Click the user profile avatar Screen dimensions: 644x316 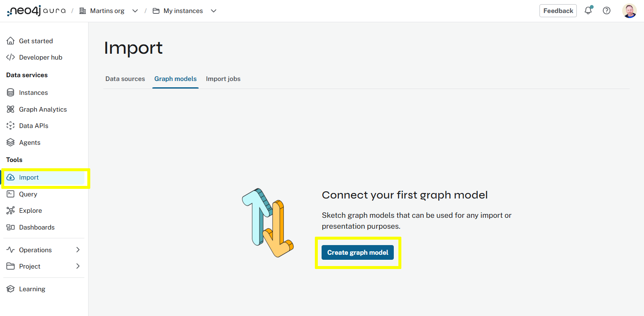pyautogui.click(x=629, y=10)
